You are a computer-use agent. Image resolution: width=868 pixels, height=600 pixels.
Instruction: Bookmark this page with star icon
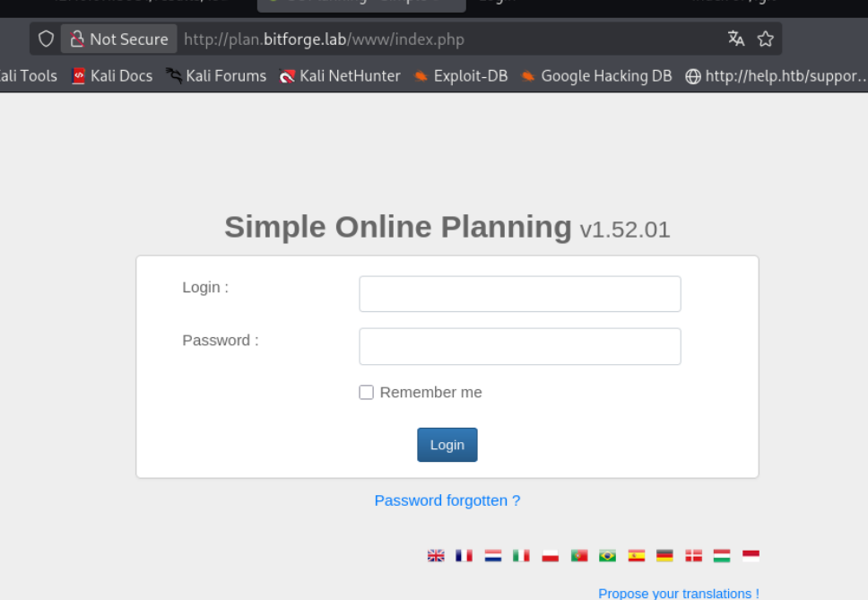765,39
